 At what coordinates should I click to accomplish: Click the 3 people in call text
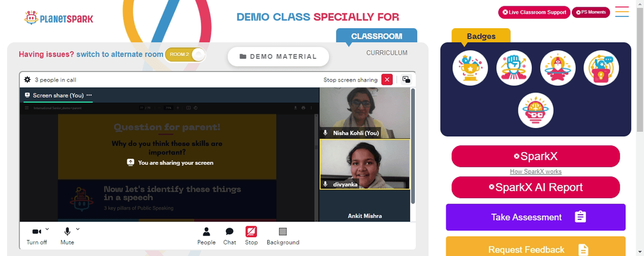coord(55,80)
